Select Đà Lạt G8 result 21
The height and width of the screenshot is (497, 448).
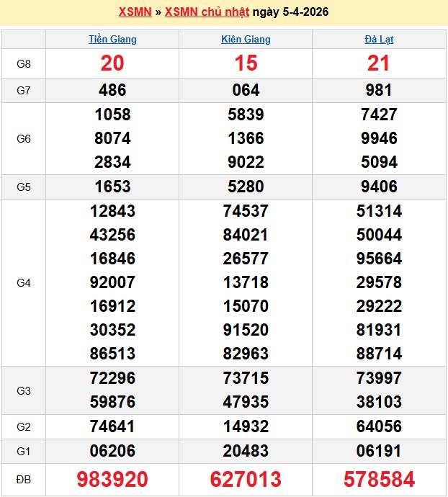(x=379, y=63)
